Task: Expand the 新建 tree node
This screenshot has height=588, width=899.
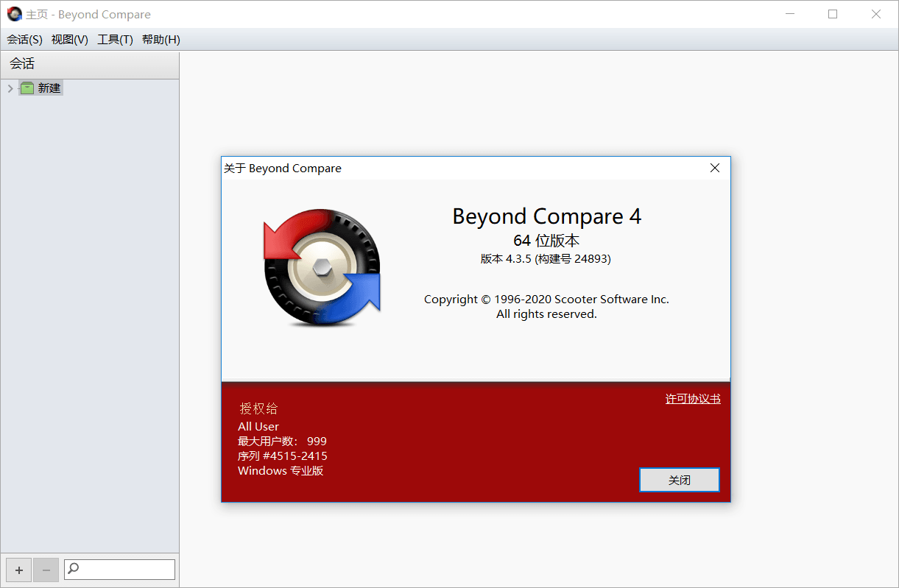Action: coord(10,88)
